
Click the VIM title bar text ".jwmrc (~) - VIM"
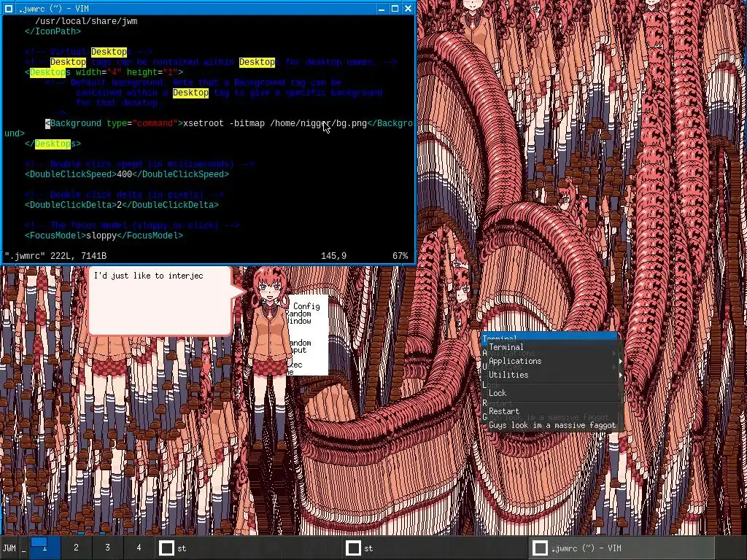coord(53,9)
